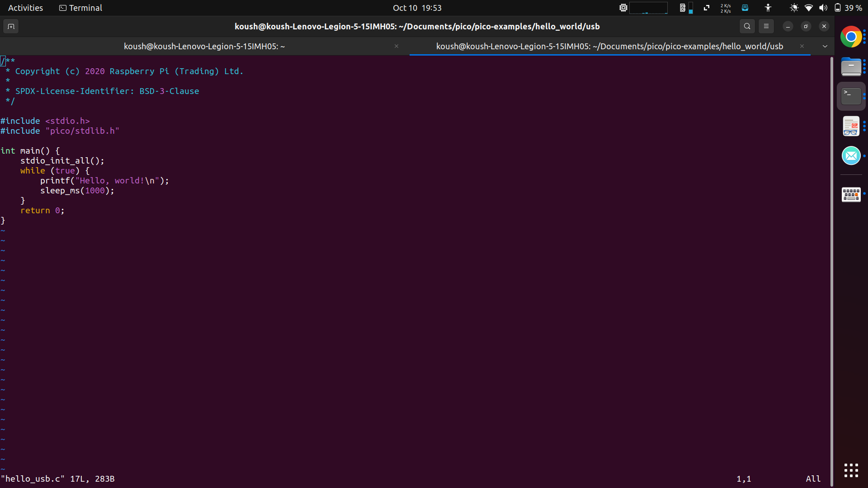Open the Activities overview
868x488 pixels.
[x=25, y=8]
